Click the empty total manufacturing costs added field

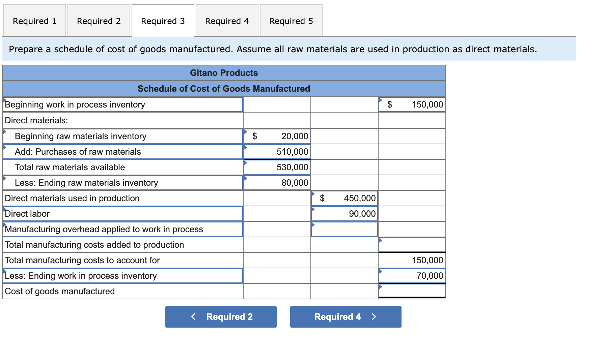[412, 245]
